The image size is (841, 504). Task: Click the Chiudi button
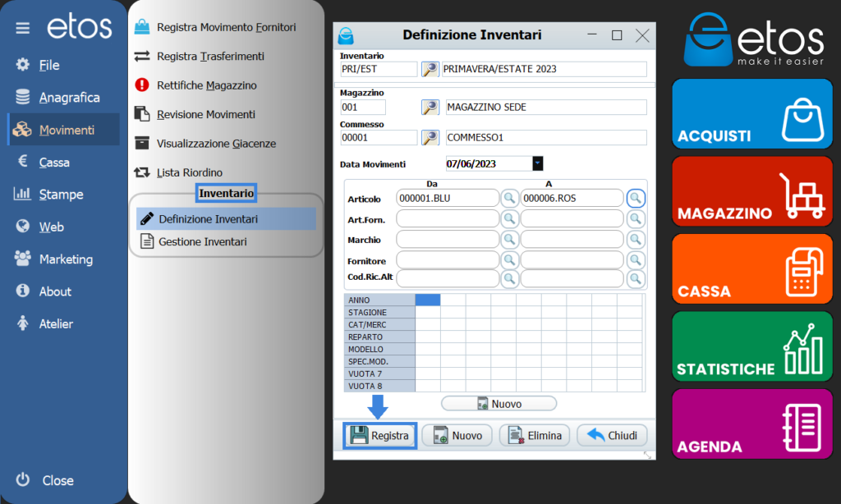(612, 435)
